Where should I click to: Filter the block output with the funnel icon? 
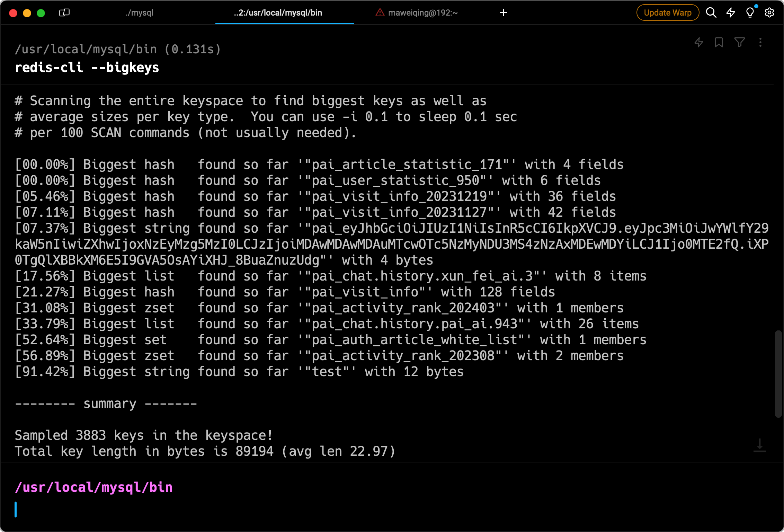click(x=740, y=42)
